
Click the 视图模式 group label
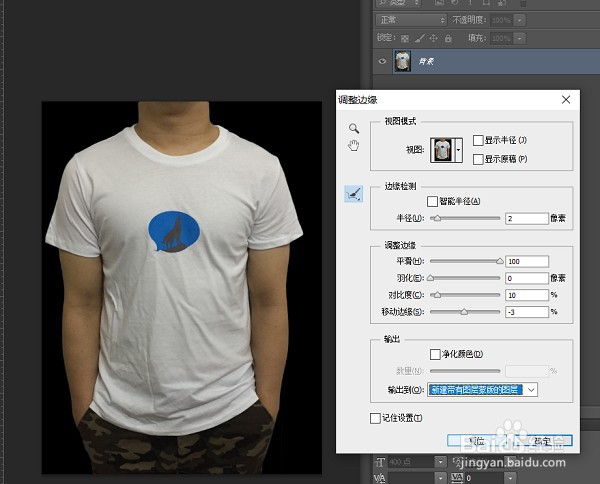(400, 122)
